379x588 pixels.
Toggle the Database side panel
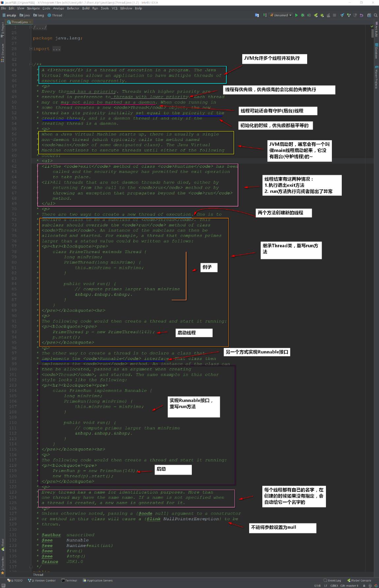376,52
